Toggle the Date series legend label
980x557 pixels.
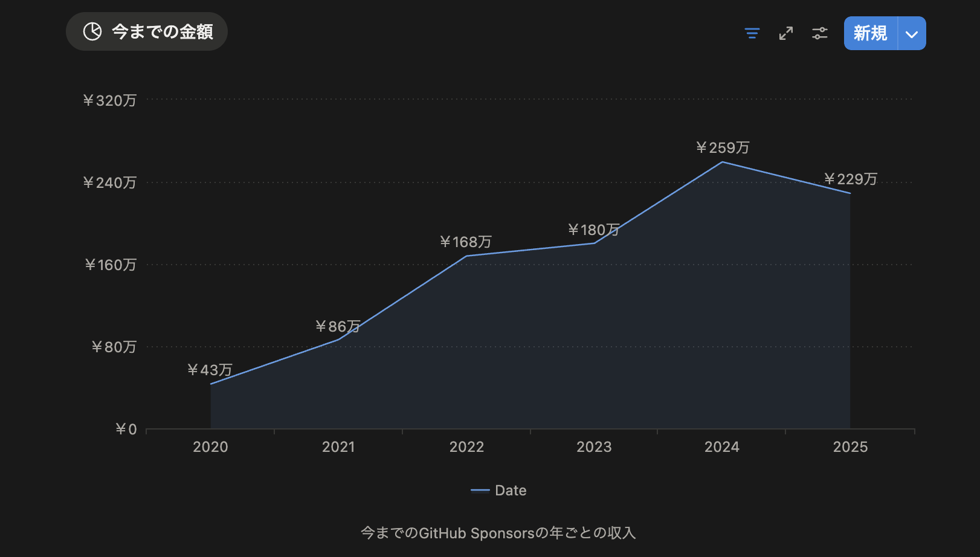(x=511, y=491)
